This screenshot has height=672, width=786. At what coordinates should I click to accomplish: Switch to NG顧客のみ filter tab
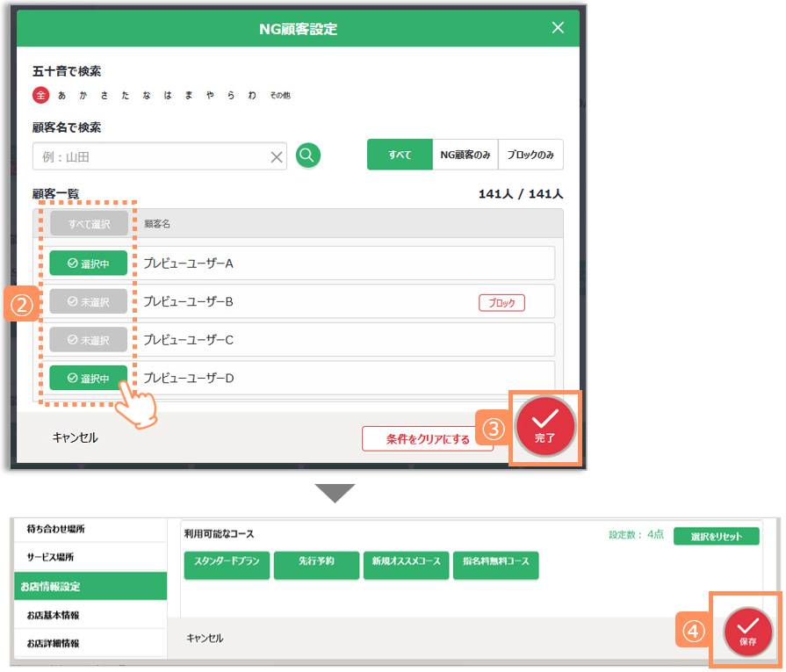[465, 155]
